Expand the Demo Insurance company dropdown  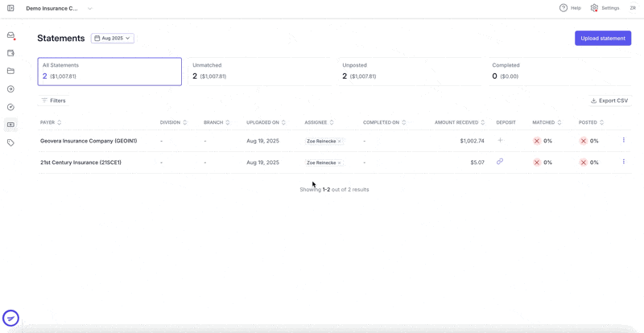click(x=90, y=8)
